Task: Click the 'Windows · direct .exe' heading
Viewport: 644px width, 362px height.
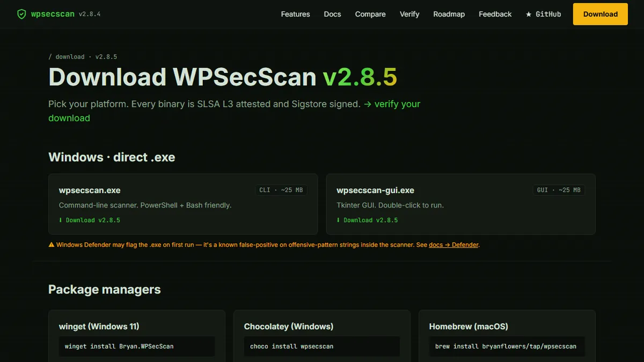Action: [x=112, y=157]
